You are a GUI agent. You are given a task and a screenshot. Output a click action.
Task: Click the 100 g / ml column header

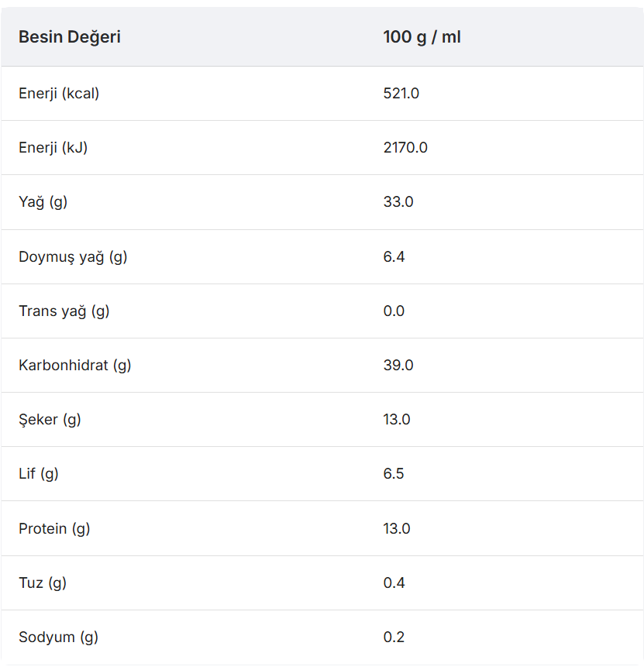[x=422, y=37]
